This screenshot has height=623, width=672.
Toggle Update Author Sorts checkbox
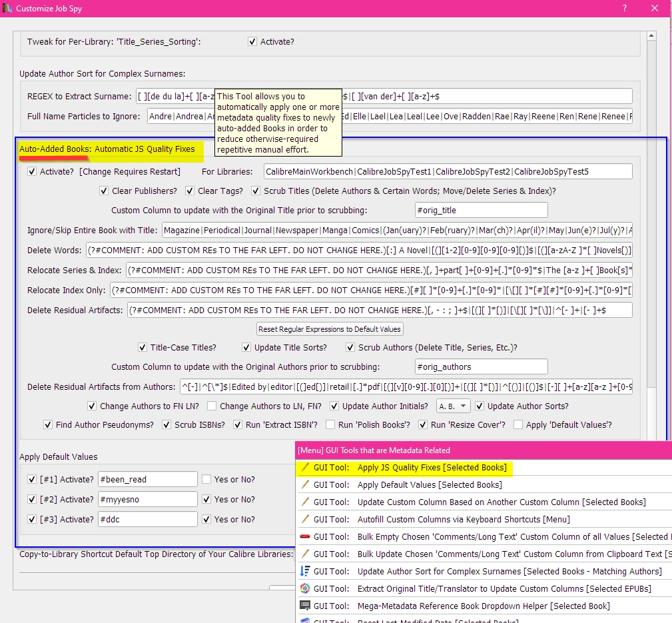480,406
